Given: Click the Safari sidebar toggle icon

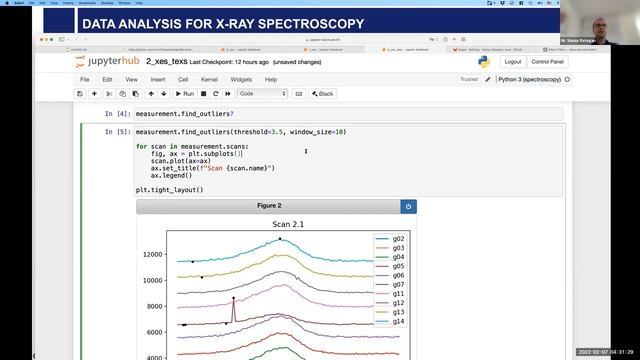Looking at the screenshot, I should (62, 40).
